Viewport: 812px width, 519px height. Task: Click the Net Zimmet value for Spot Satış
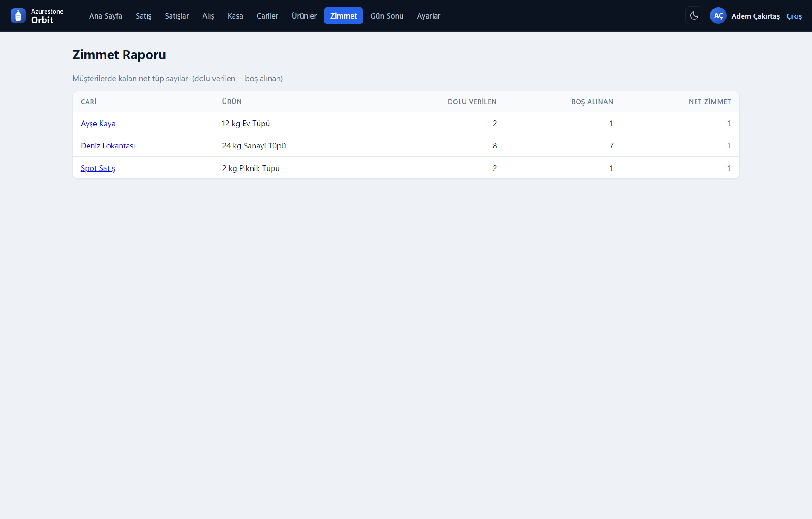tap(729, 168)
